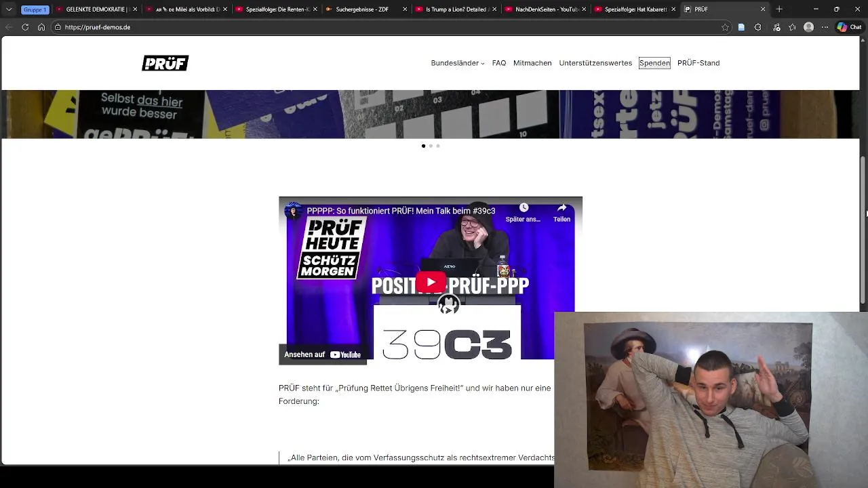Click the browser profile avatar
The height and width of the screenshot is (488, 868).
808,27
